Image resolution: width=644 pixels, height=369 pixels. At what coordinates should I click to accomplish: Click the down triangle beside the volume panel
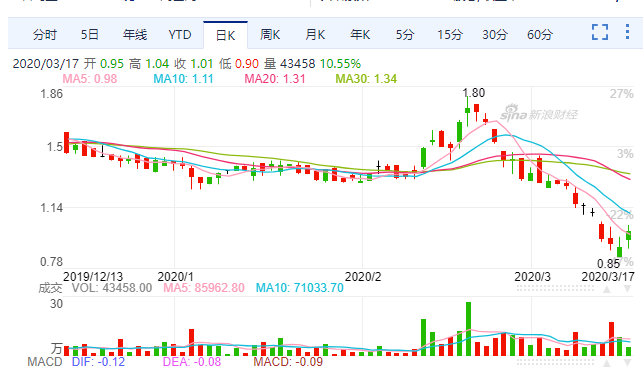click(627, 289)
